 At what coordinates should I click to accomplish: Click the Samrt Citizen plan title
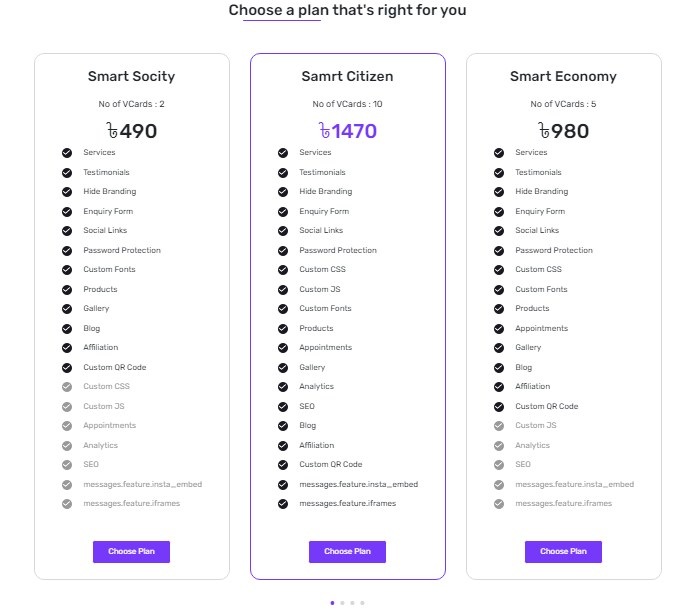pos(347,76)
